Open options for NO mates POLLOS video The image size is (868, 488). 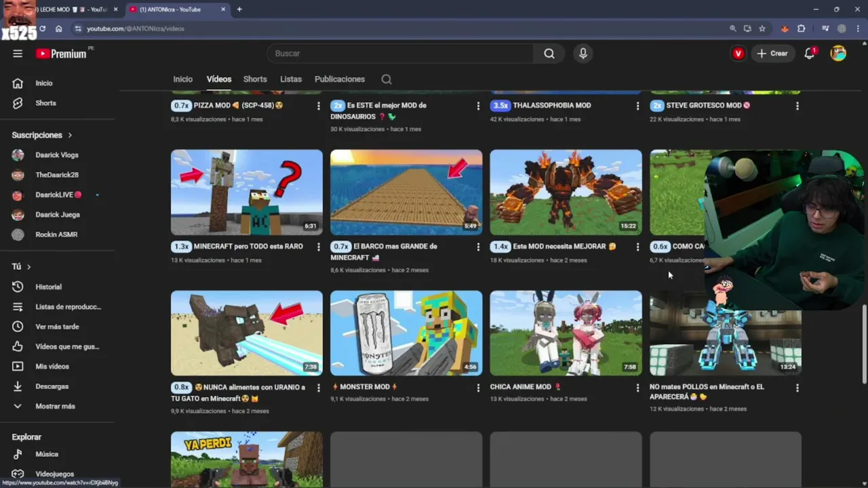(x=797, y=388)
